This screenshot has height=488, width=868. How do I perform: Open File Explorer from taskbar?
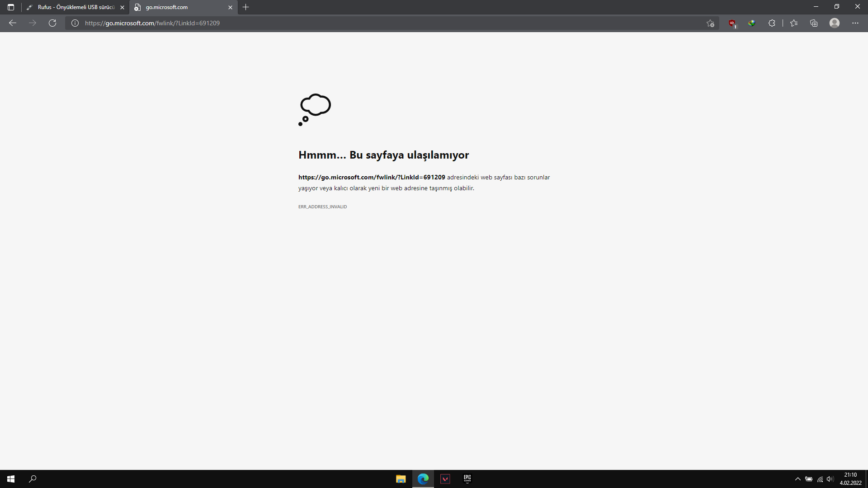(401, 479)
